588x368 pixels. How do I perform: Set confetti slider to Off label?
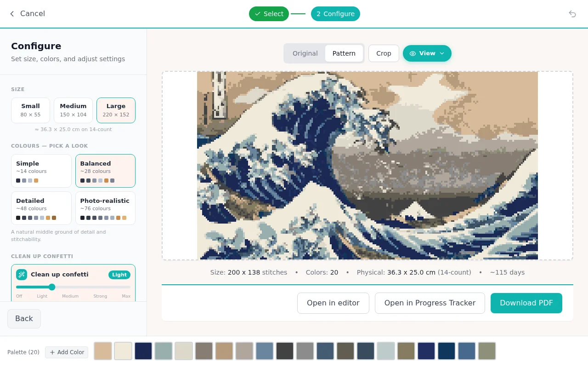click(19, 296)
